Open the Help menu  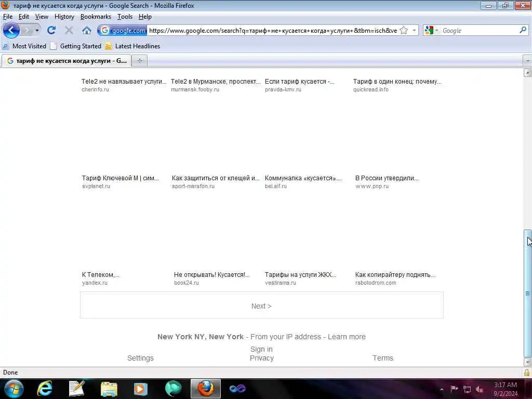point(145,17)
